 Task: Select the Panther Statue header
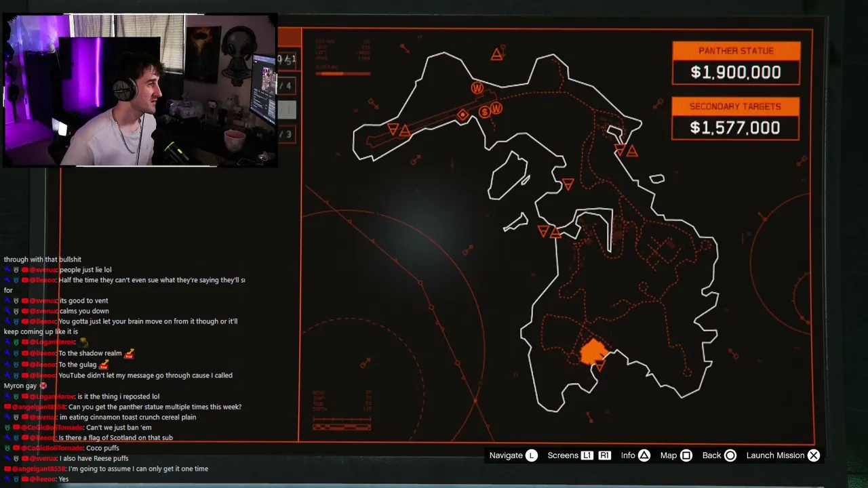coord(736,51)
